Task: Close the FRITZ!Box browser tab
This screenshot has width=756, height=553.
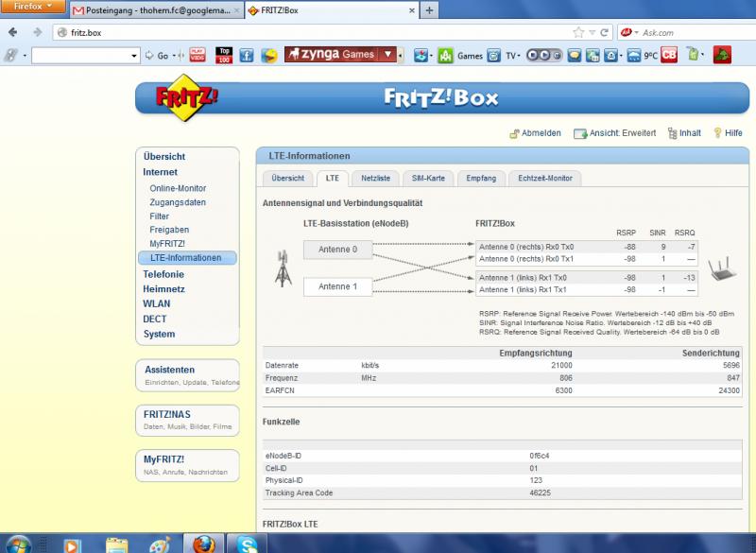Action: pos(411,10)
